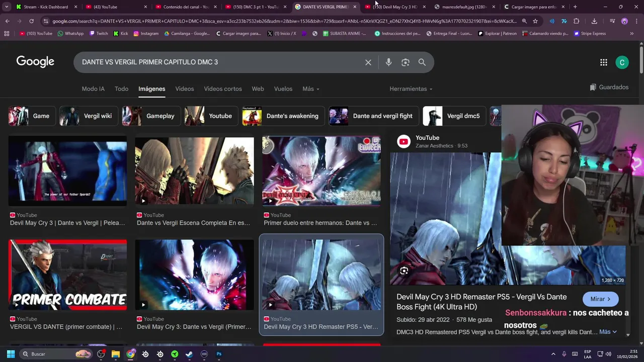Apply the Dante and vergil fight chip

(374, 116)
